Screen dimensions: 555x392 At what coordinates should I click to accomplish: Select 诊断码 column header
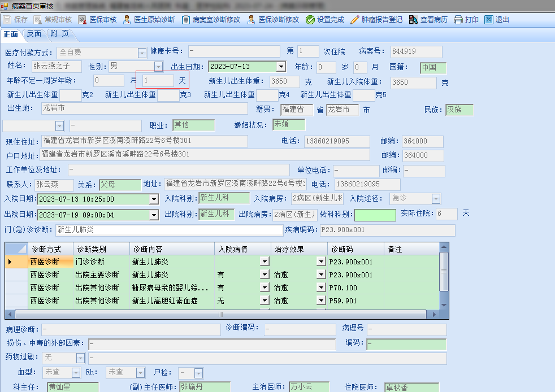[x=355, y=249]
